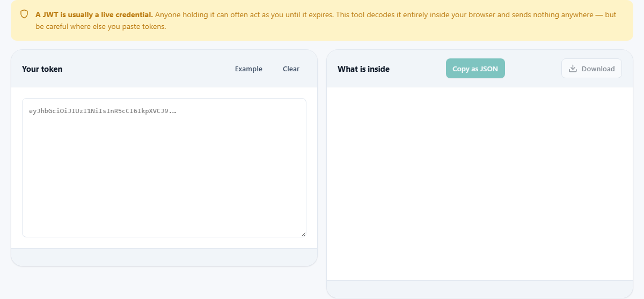Click the 'A JWT is usually a live credential.' text

[94, 14]
